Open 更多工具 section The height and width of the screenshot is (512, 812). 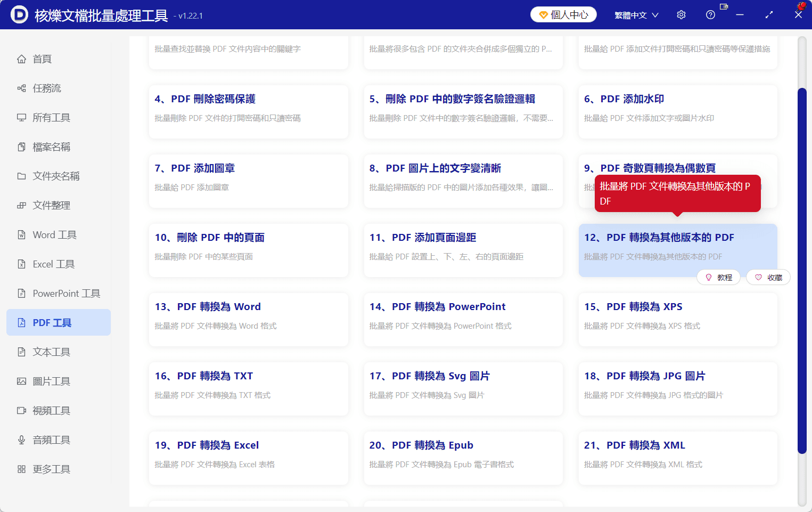tap(59, 469)
